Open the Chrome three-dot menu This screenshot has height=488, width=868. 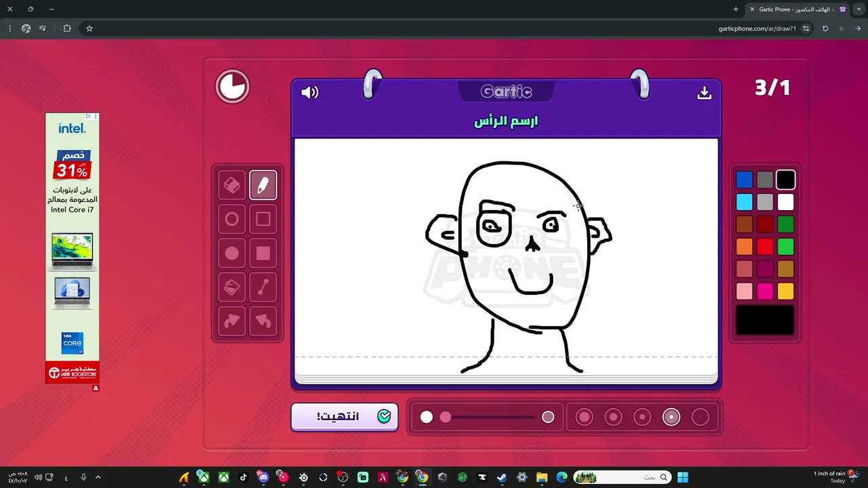pyautogui.click(x=9, y=28)
